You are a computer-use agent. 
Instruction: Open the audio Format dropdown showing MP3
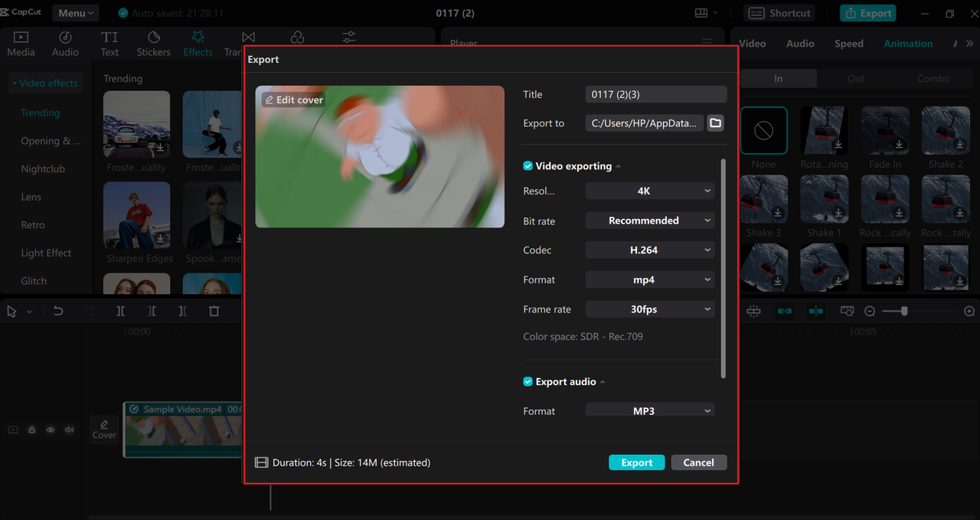click(x=650, y=410)
